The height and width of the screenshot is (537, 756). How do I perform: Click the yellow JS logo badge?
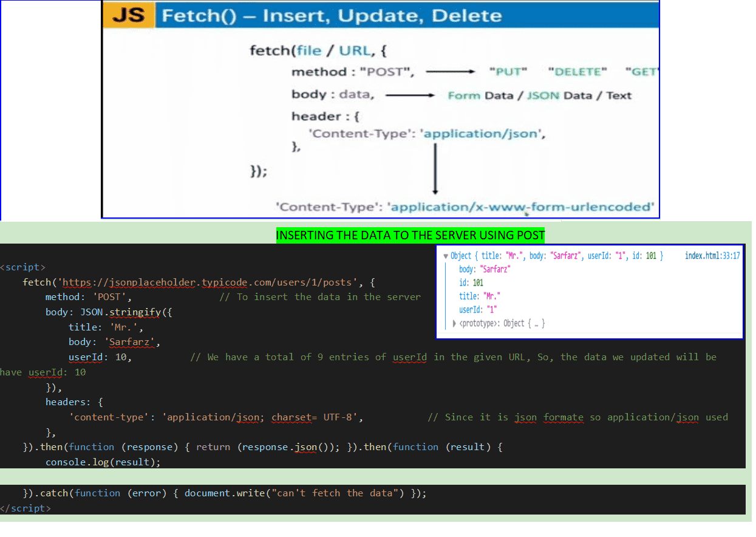pos(129,15)
